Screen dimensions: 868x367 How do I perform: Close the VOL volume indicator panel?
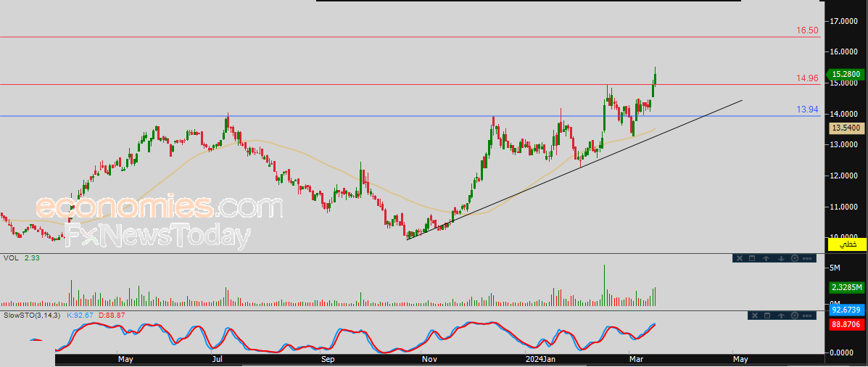pos(740,258)
